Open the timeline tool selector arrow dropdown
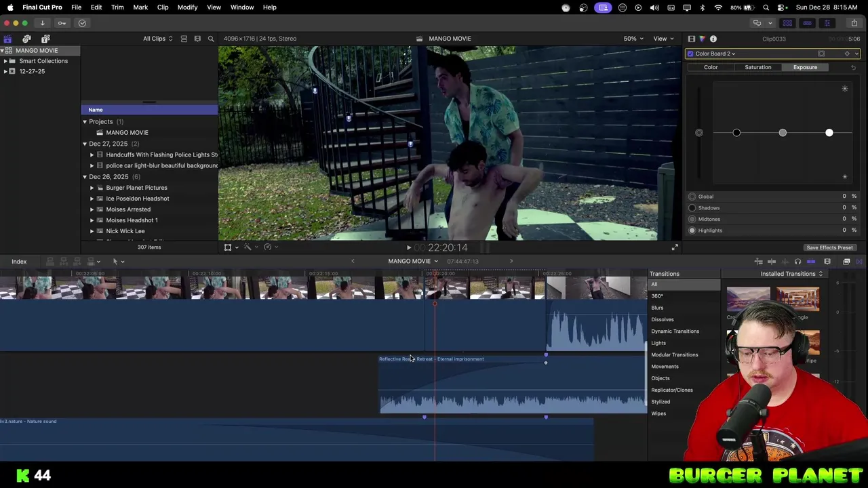The image size is (868, 488). 118,262
